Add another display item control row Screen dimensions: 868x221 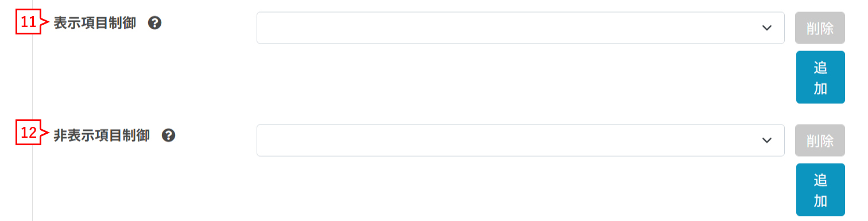820,77
